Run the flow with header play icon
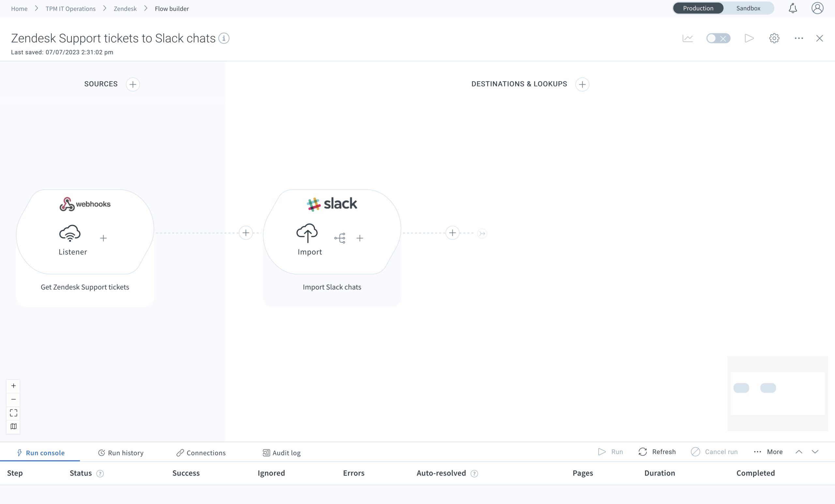Screen dimensions: 835x504 click(x=749, y=38)
